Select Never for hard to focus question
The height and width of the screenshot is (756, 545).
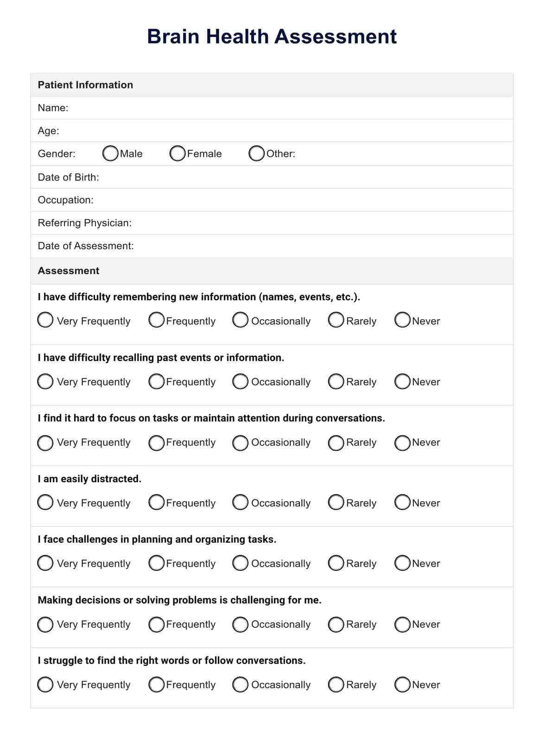tap(402, 442)
